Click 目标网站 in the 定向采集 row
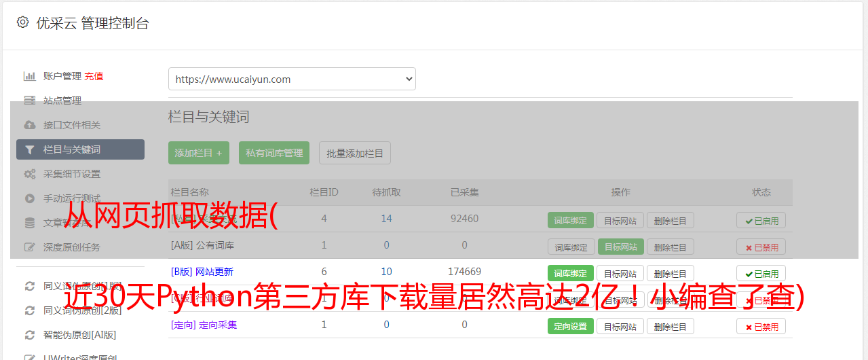The width and height of the screenshot is (868, 360). [620, 326]
